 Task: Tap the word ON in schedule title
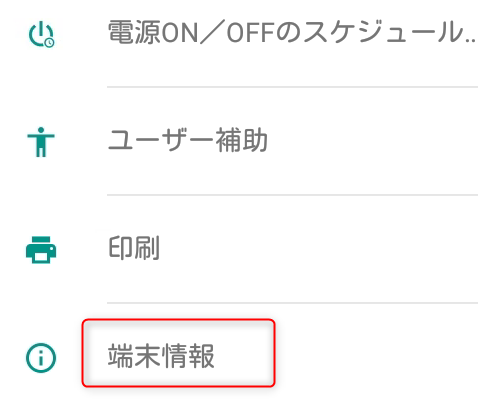180,33
